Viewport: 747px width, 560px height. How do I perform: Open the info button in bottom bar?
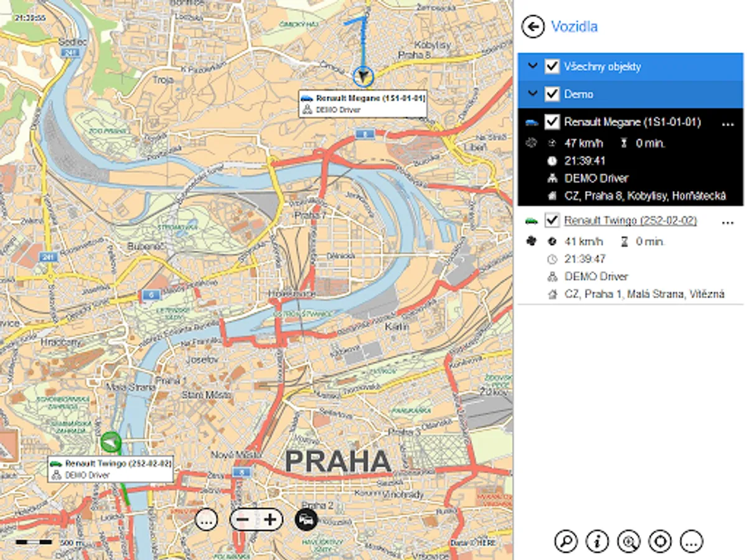click(597, 541)
